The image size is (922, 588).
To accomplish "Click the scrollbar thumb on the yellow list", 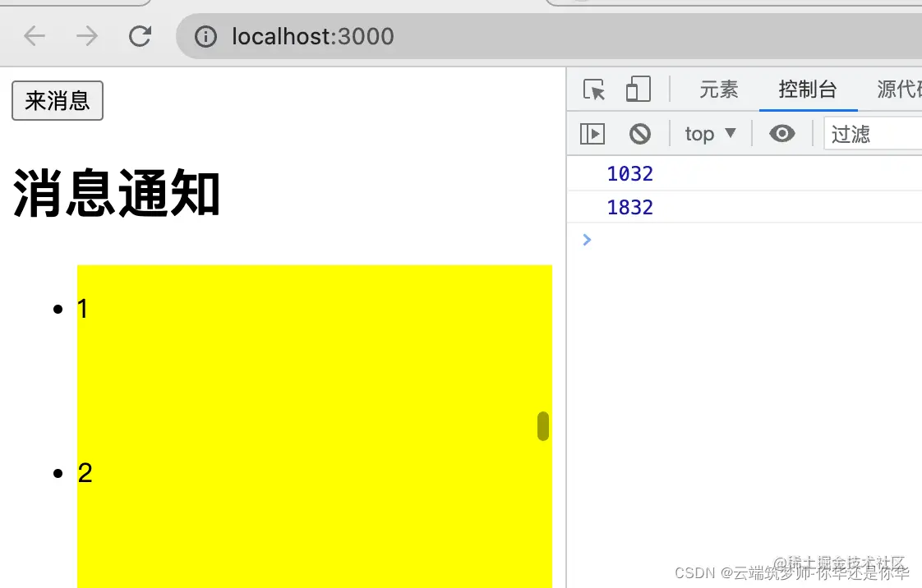I will [x=543, y=426].
